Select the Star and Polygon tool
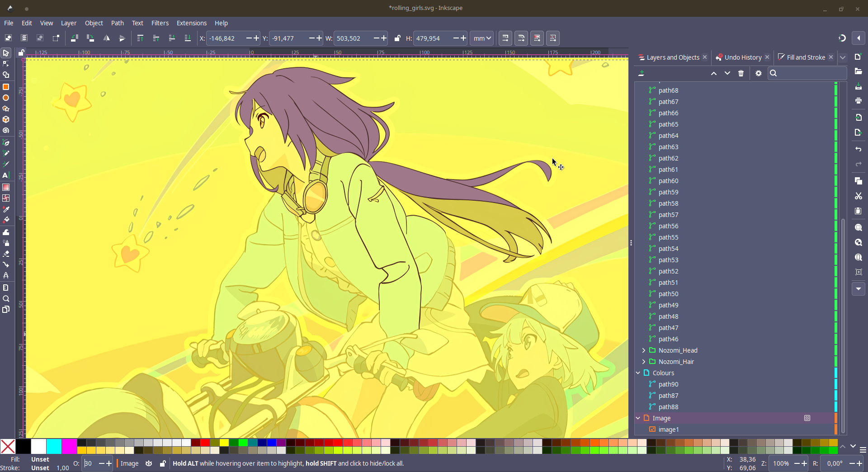Screen dimensions: 868x472 (x=6, y=109)
